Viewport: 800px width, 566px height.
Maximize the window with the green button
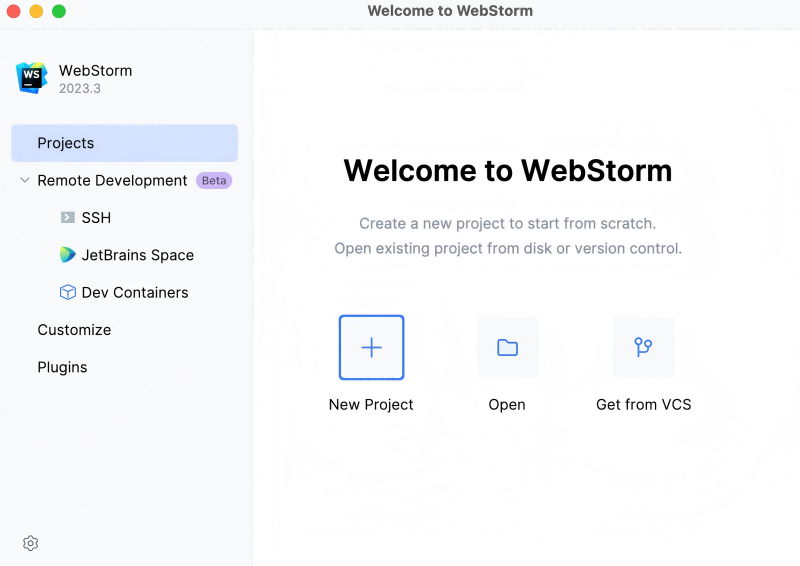(x=59, y=11)
